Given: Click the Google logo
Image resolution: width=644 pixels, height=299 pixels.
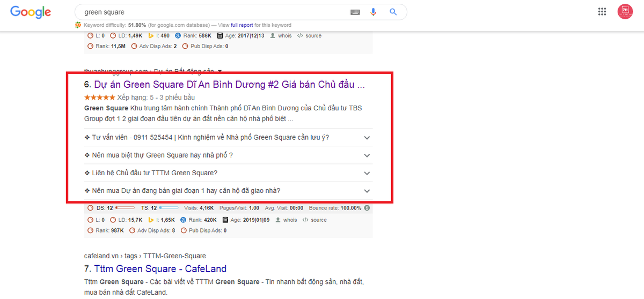Looking at the screenshot, I should 31,12.
